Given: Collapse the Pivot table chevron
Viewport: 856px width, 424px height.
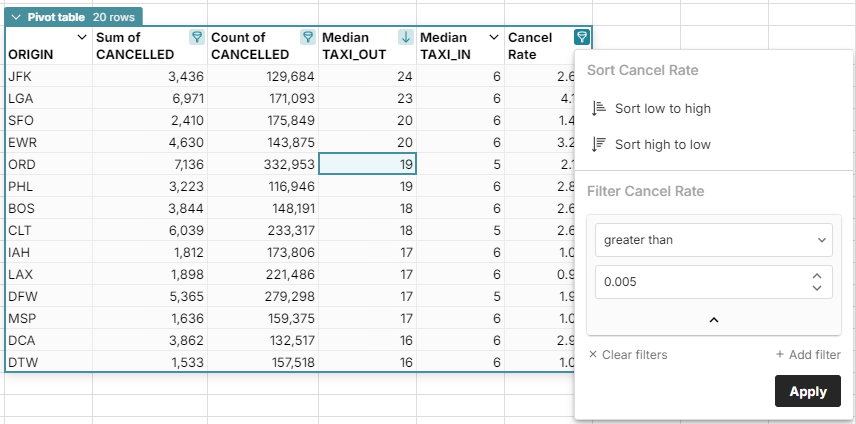Looking at the screenshot, I should pos(16,17).
